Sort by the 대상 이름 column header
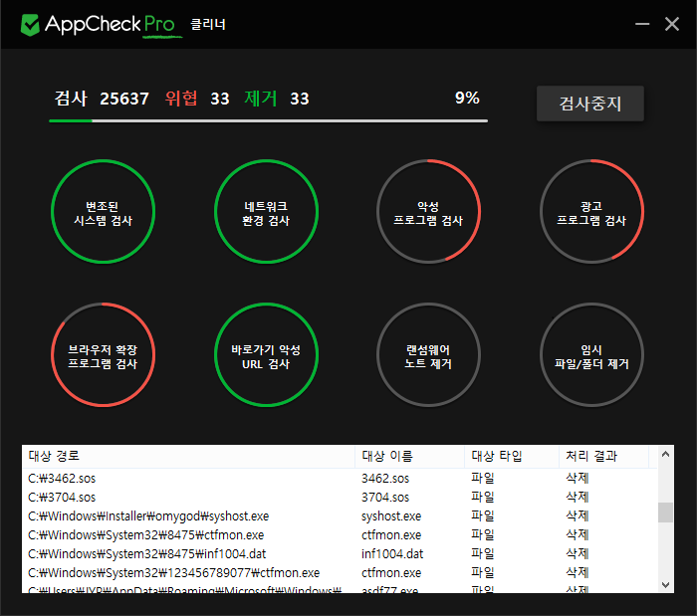Image resolution: width=697 pixels, height=616 pixels. click(408, 457)
